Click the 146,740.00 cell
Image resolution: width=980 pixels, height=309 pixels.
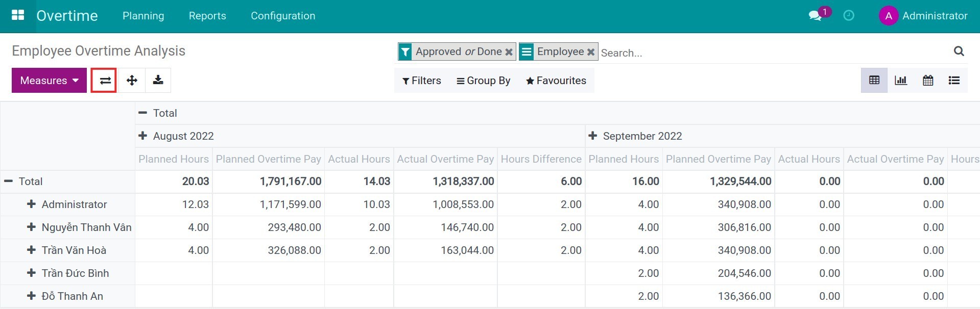[445, 227]
